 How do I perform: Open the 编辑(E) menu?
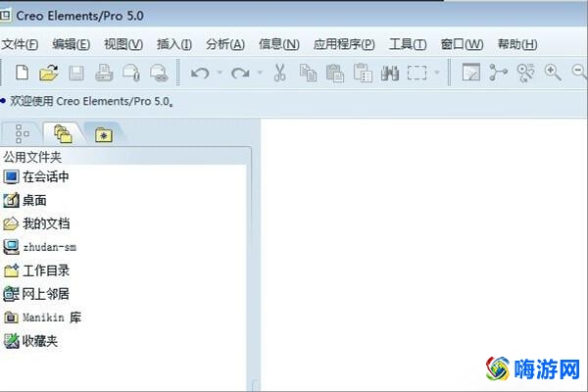point(72,45)
